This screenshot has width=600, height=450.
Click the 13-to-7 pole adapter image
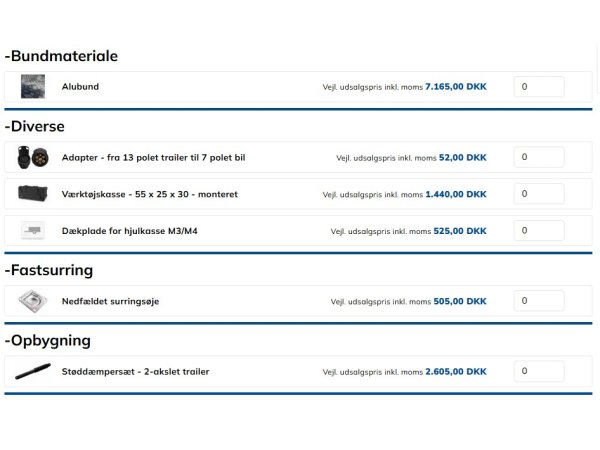(x=32, y=158)
